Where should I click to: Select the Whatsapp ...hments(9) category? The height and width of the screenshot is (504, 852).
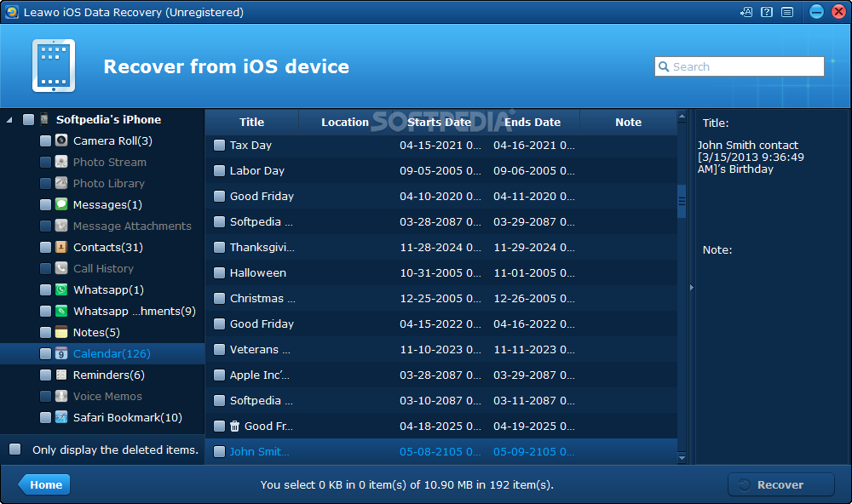tap(135, 311)
